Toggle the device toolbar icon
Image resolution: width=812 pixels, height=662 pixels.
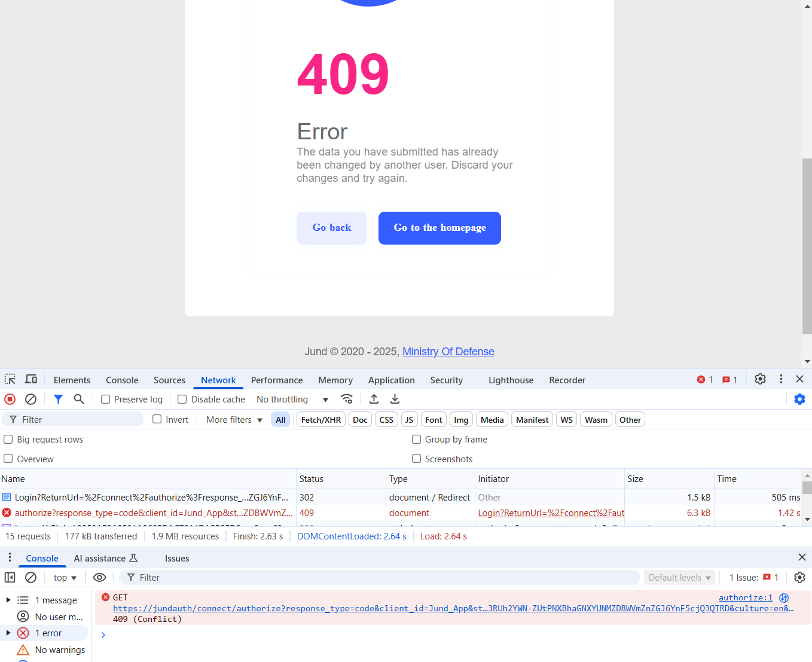[31, 379]
